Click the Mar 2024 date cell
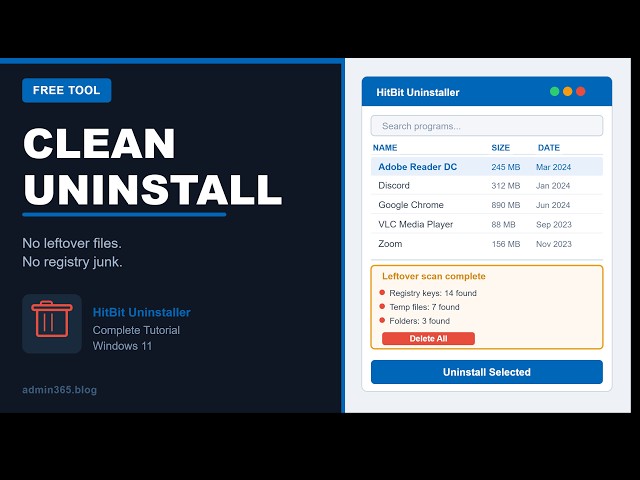Screen dimensions: 640x480 point(553,167)
